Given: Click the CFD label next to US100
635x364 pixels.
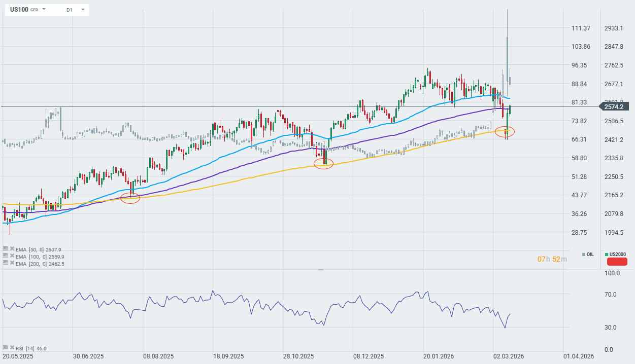Looking at the screenshot, I should (x=34, y=10).
